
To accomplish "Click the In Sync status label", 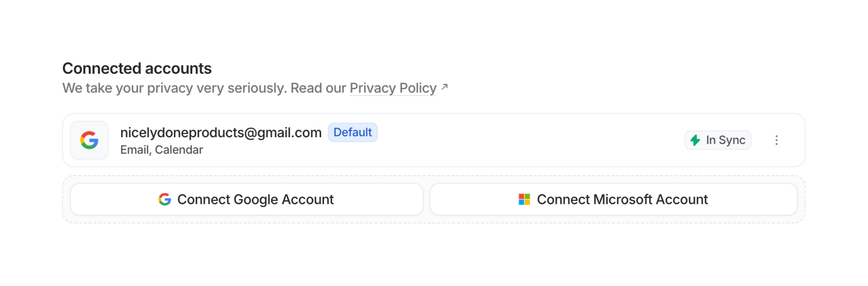I will pyautogui.click(x=725, y=140).
